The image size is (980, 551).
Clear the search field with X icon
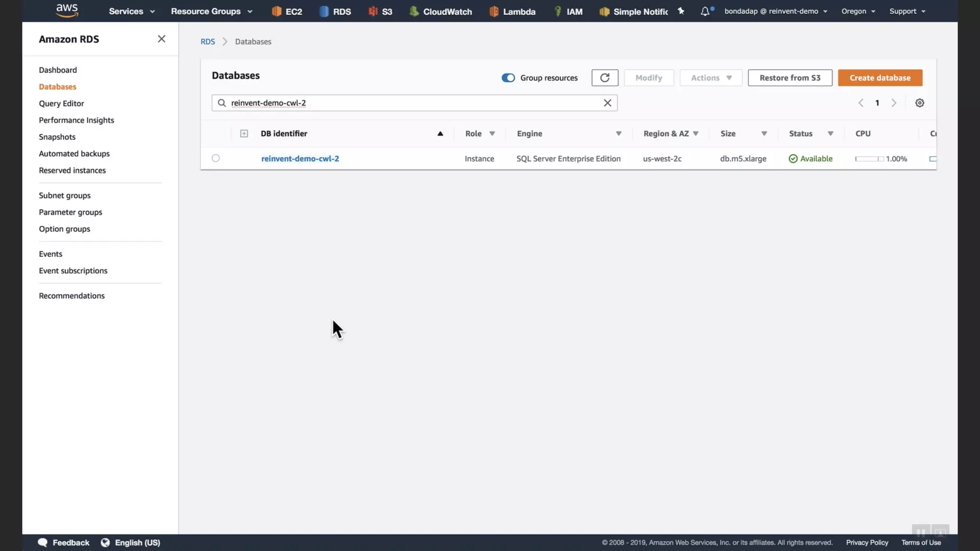tap(607, 103)
